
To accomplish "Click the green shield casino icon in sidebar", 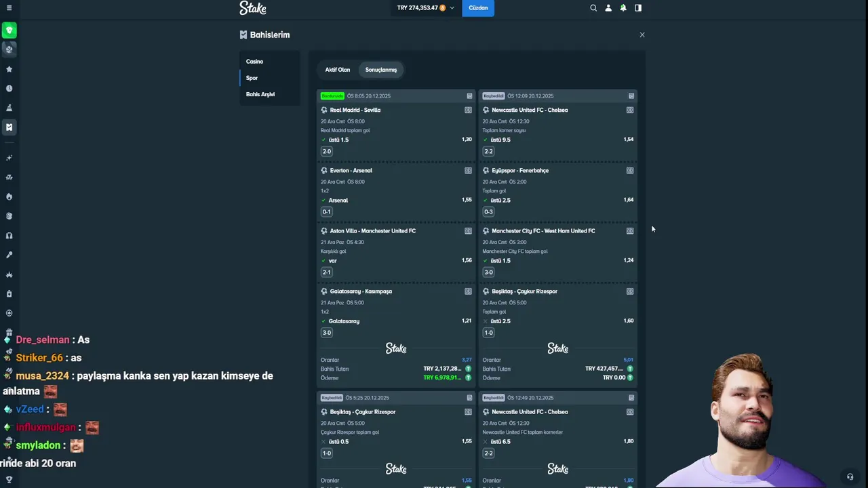I will [9, 30].
